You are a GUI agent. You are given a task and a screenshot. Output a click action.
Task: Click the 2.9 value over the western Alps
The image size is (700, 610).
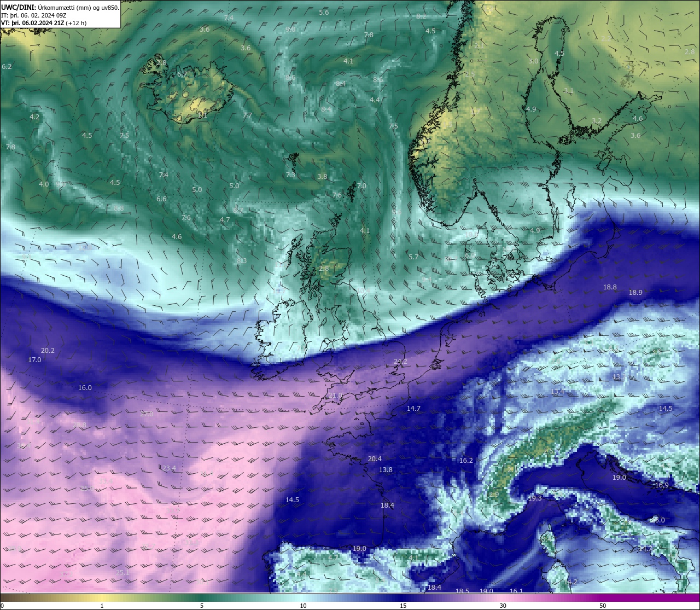pyautogui.click(x=493, y=495)
